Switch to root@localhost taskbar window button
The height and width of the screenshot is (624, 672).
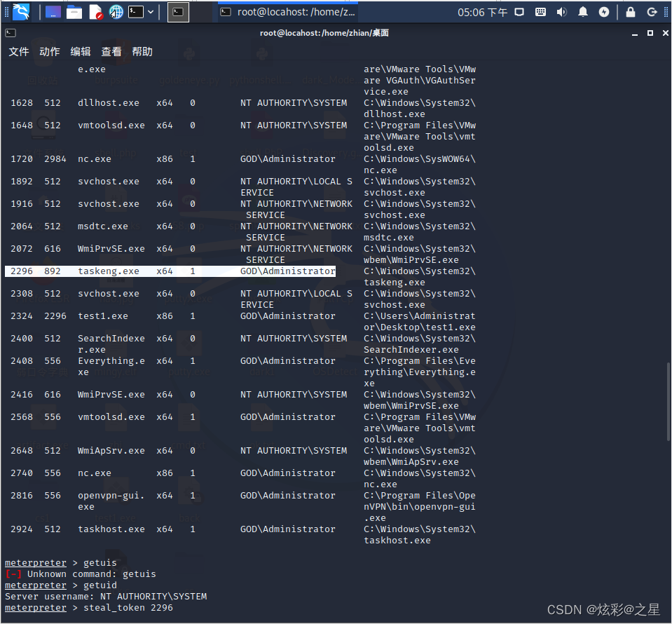(288, 12)
